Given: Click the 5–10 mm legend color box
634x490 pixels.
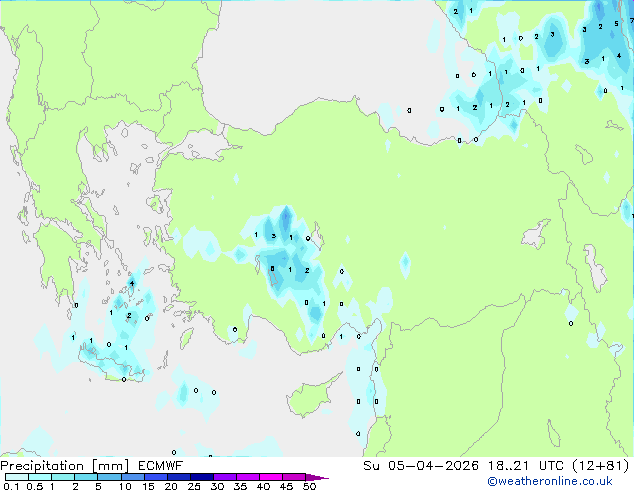Looking at the screenshot, I should [x=109, y=477].
